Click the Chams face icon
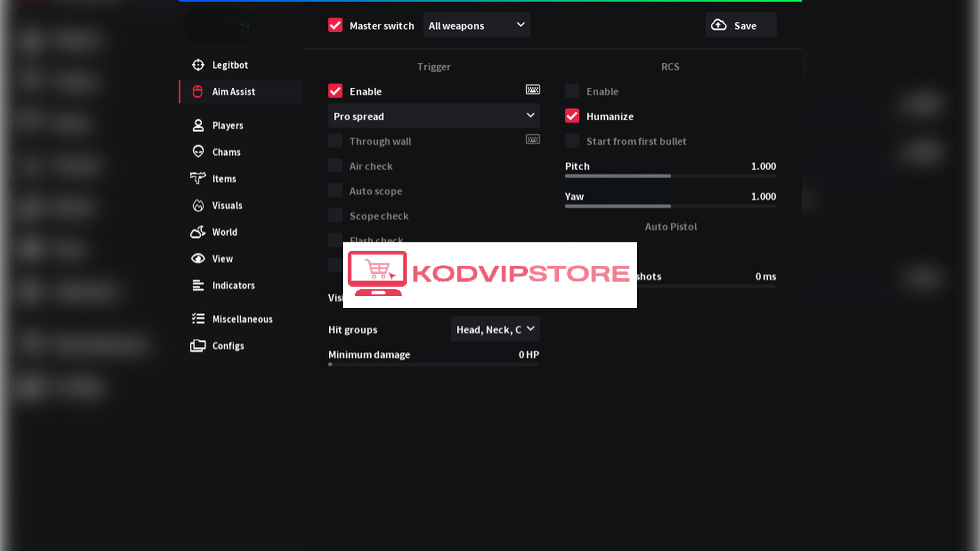This screenshot has width=980, height=551. [x=198, y=152]
